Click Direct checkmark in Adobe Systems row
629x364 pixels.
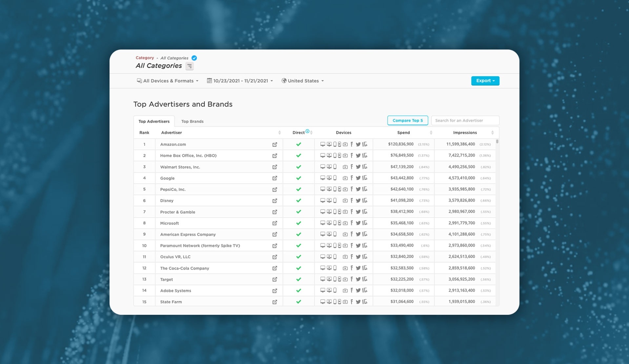click(298, 291)
